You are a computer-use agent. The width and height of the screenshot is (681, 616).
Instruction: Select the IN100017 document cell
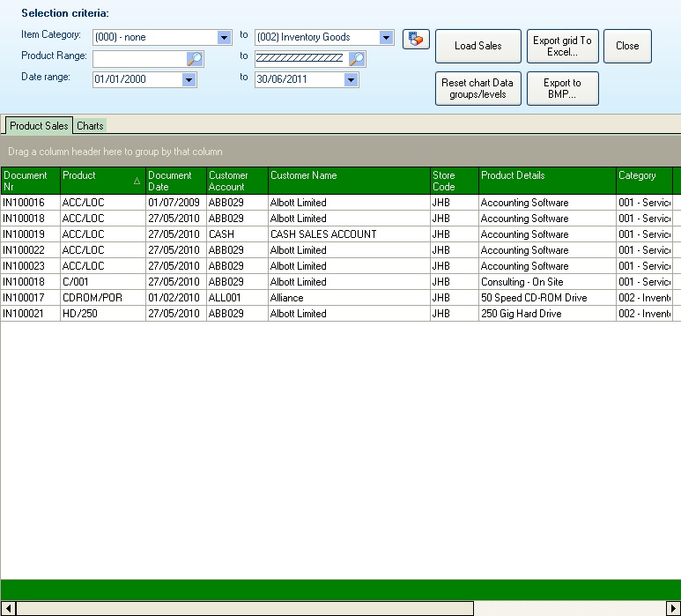[30, 298]
